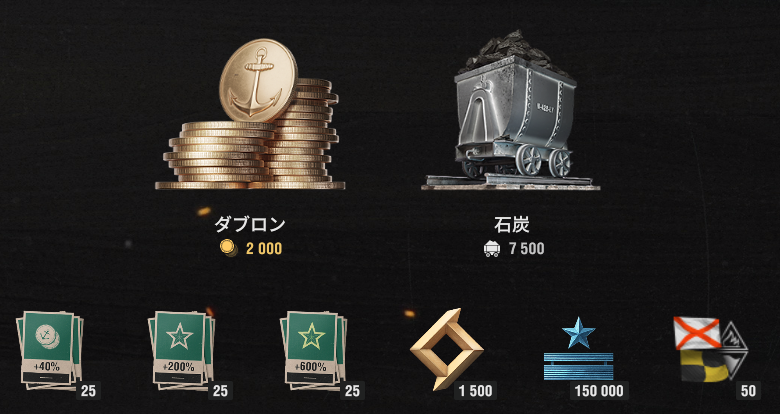
Task: Select the 石炭 label text
Action: pos(511,225)
